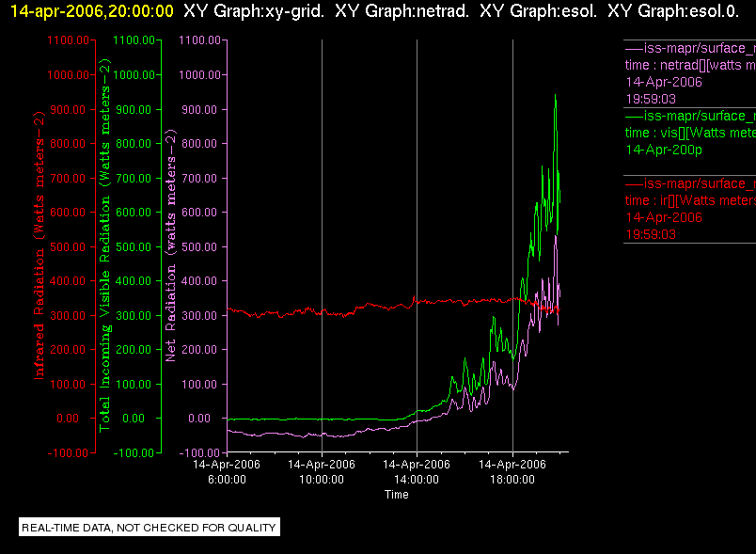Click the red 1100.00 top axis value
This screenshot has height=554, width=756.
(x=68, y=40)
